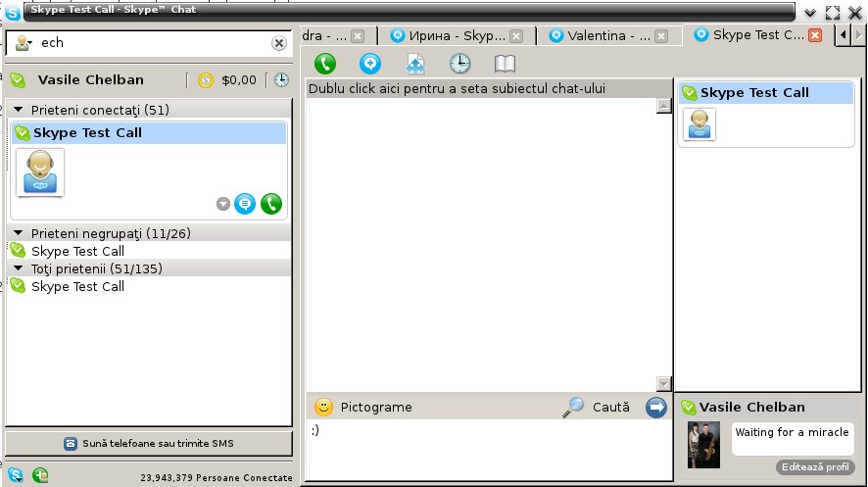Collapse the Prieteni negrupați group
Image resolution: width=868 pixels, height=487 pixels.
point(19,233)
